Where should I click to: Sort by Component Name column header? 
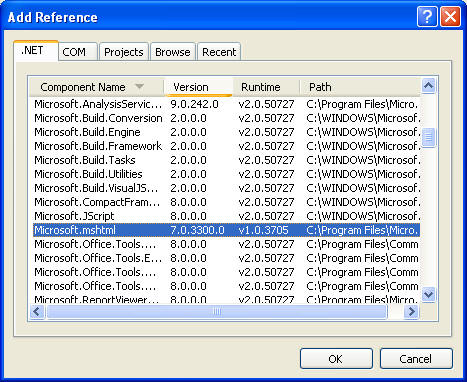coord(96,87)
